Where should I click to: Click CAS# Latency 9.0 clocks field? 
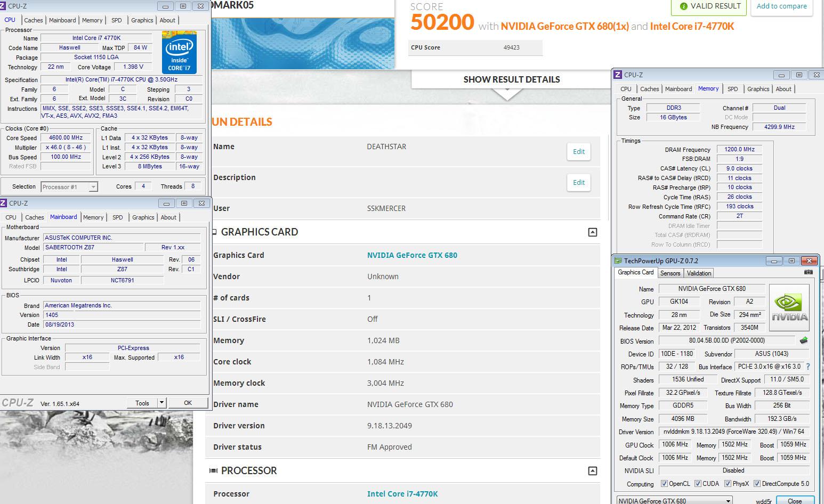tap(740, 168)
